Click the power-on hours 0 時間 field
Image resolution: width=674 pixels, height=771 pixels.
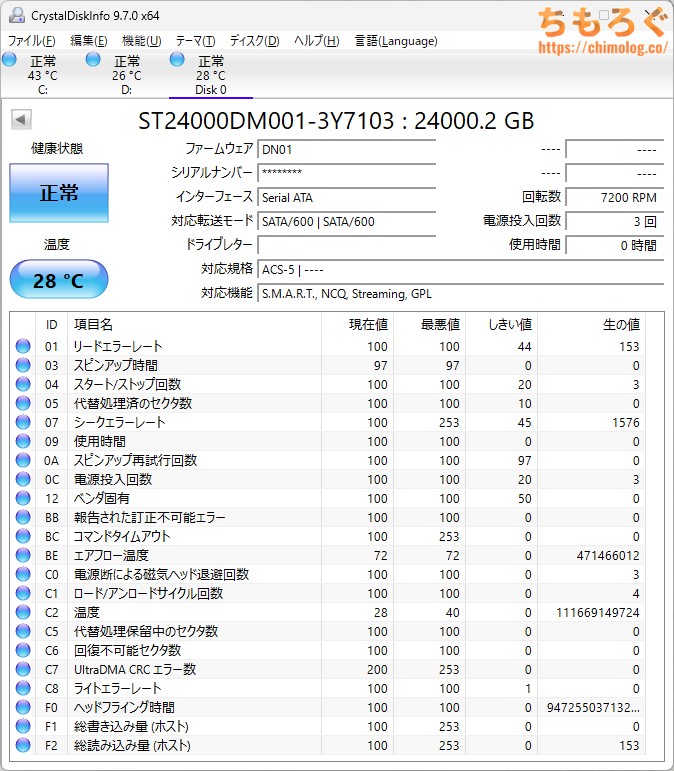point(615,245)
